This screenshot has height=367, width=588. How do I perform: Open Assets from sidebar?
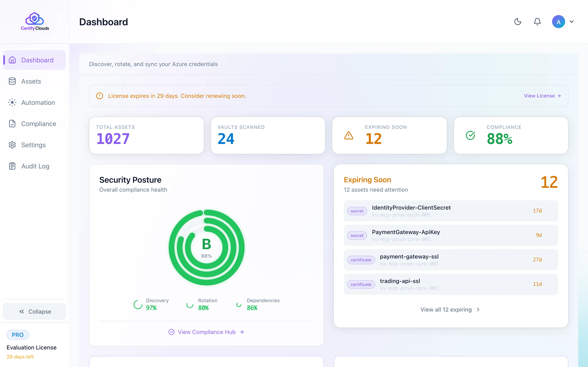pyautogui.click(x=31, y=81)
